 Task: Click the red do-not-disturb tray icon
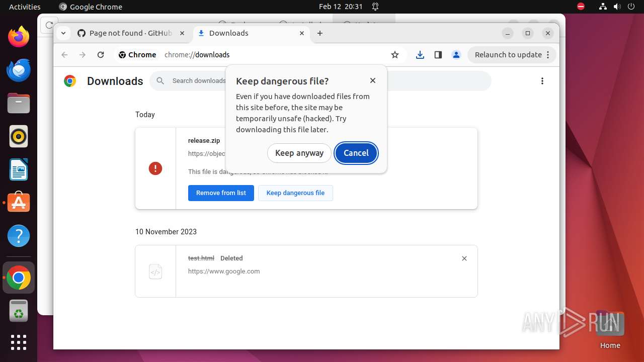581,7
